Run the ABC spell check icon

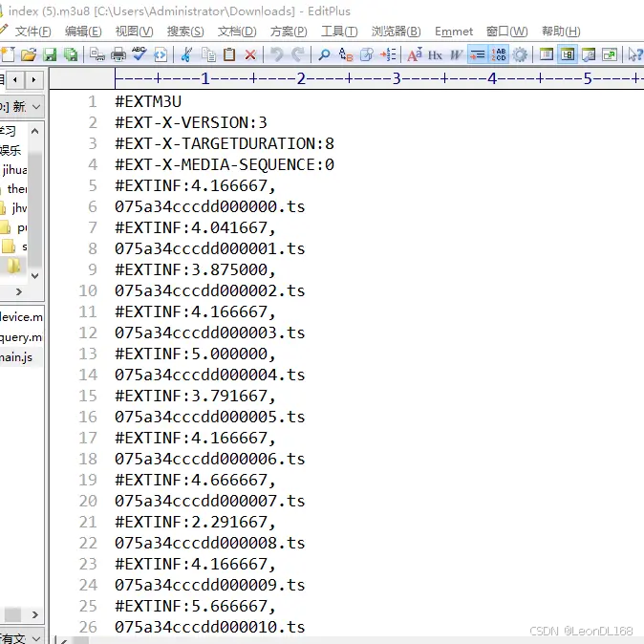(x=140, y=54)
